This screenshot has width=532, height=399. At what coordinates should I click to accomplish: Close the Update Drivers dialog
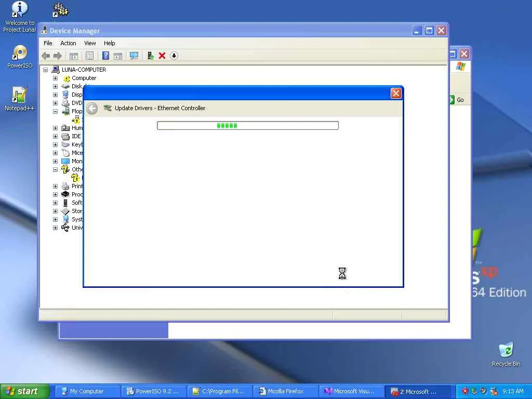395,94
